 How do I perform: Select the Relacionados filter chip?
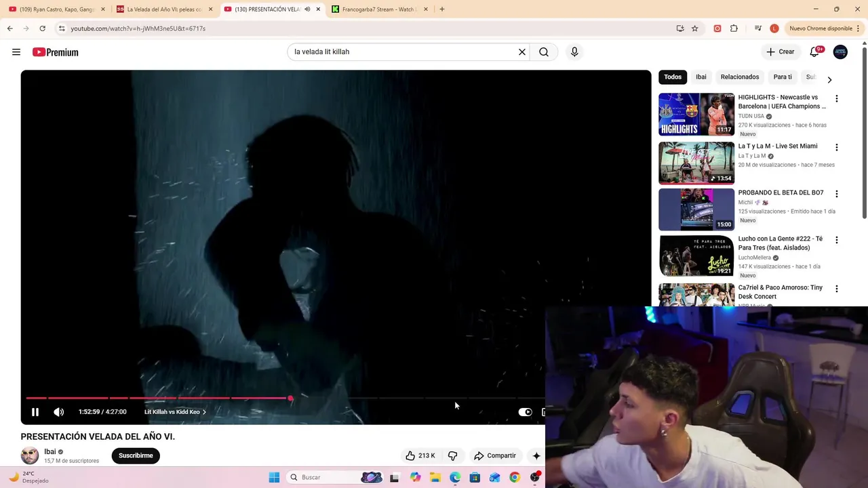pos(740,77)
